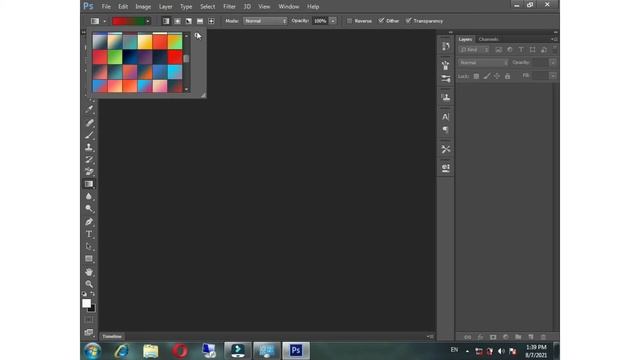Open the gradient picker gear menu
This screenshot has width=640, height=360.
pos(198,36)
